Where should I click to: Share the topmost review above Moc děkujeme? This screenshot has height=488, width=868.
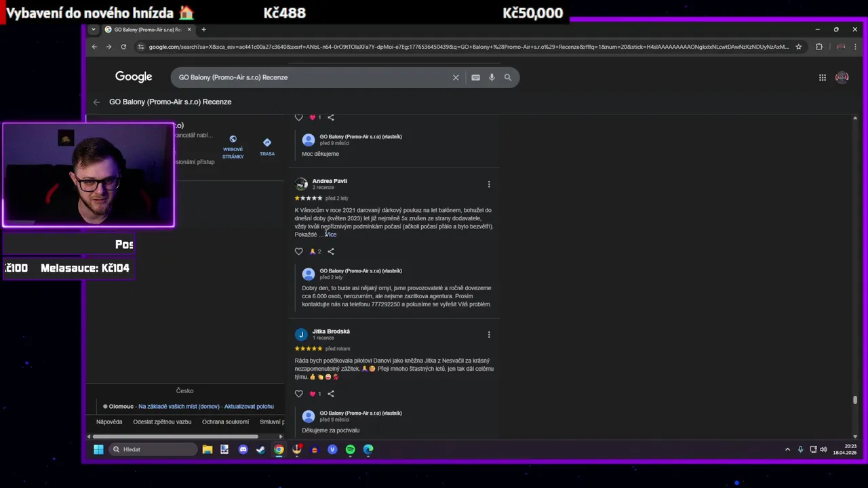(331, 117)
